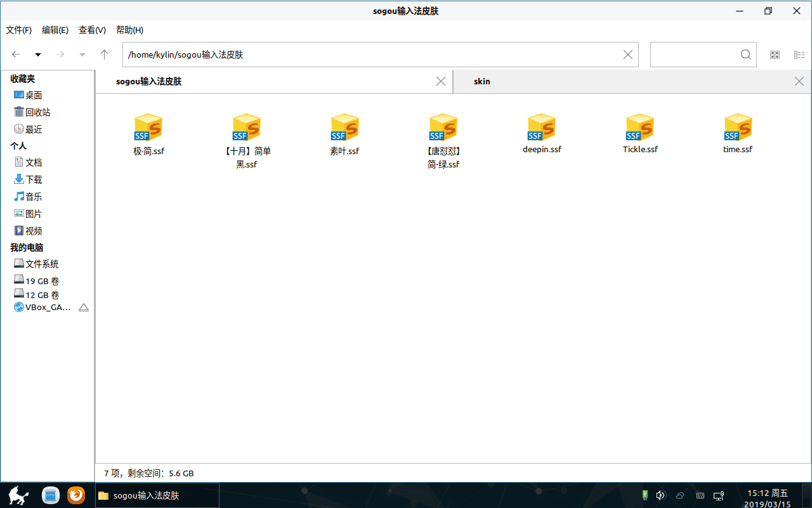Open the 编辑(E) menu
Image resolution: width=812 pixels, height=508 pixels.
[x=55, y=30]
